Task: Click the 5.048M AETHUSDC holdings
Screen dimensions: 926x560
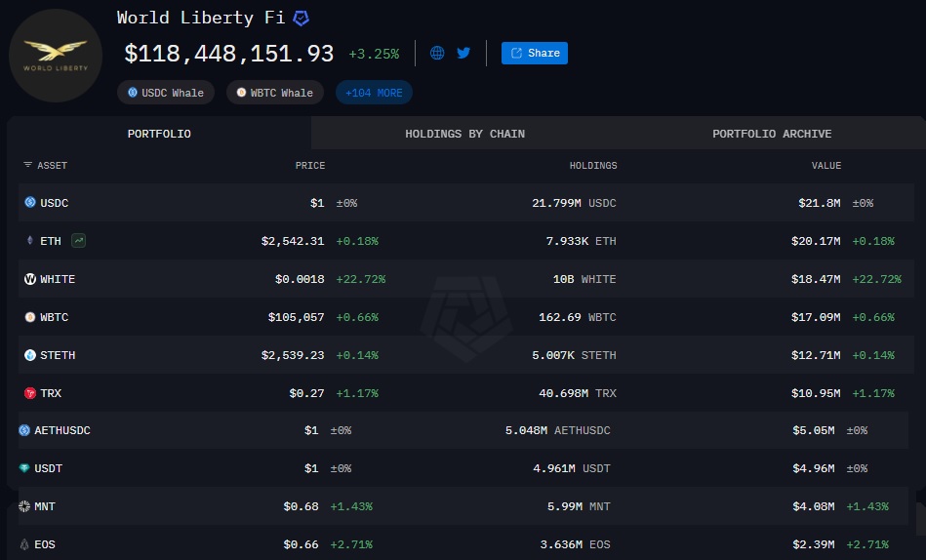Action: [x=558, y=430]
